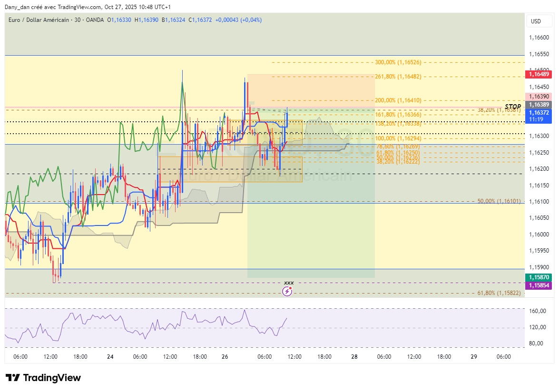Click the 1,16550 price axis label
559x392 pixels.
[x=539, y=54]
